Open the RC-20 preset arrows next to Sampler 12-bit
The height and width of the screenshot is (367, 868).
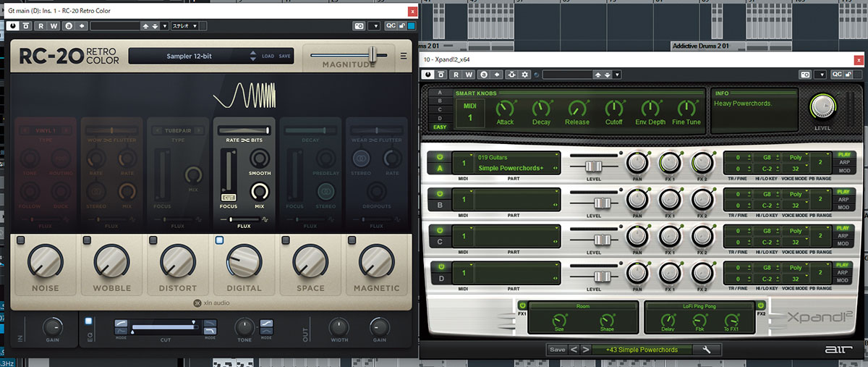(x=252, y=56)
